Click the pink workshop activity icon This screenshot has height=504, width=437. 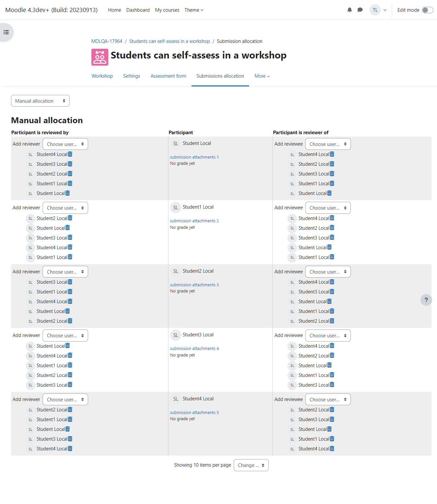(x=100, y=57)
